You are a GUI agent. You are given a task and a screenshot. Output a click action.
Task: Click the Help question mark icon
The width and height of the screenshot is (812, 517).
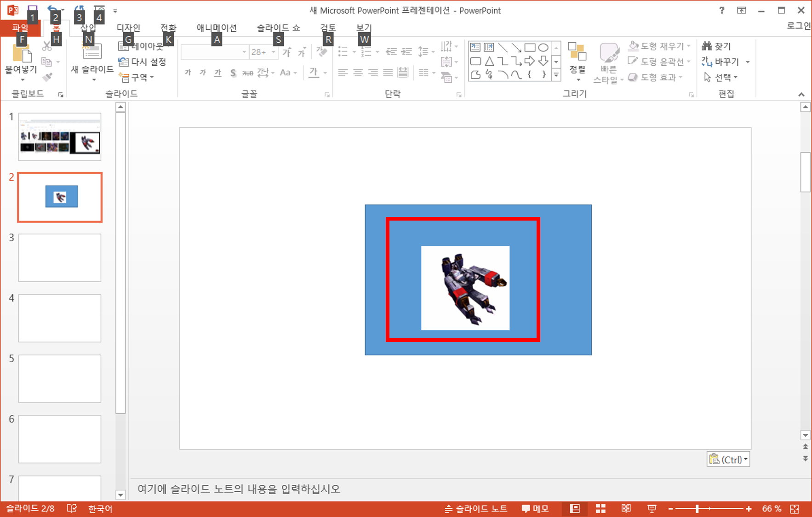722,10
